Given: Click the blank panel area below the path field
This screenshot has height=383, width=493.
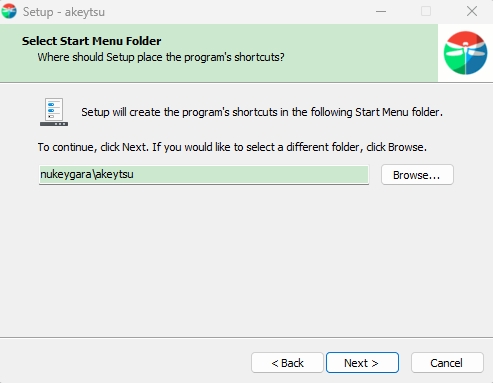Looking at the screenshot, I should click(246, 260).
